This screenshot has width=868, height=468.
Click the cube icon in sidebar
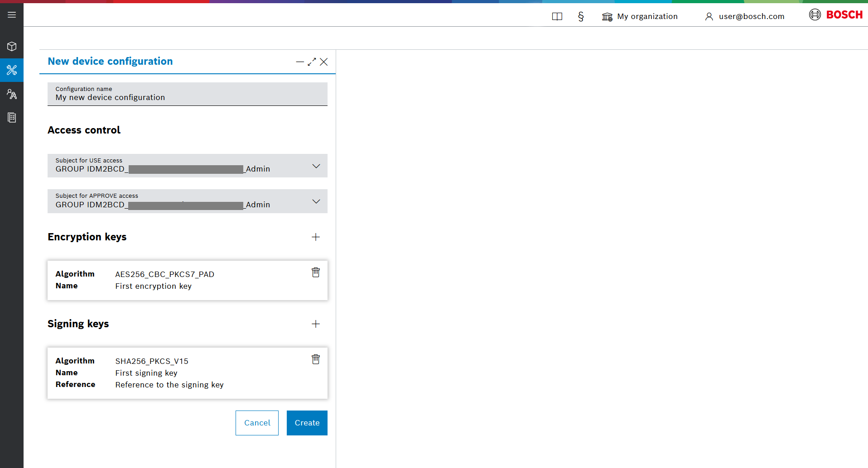(12, 47)
